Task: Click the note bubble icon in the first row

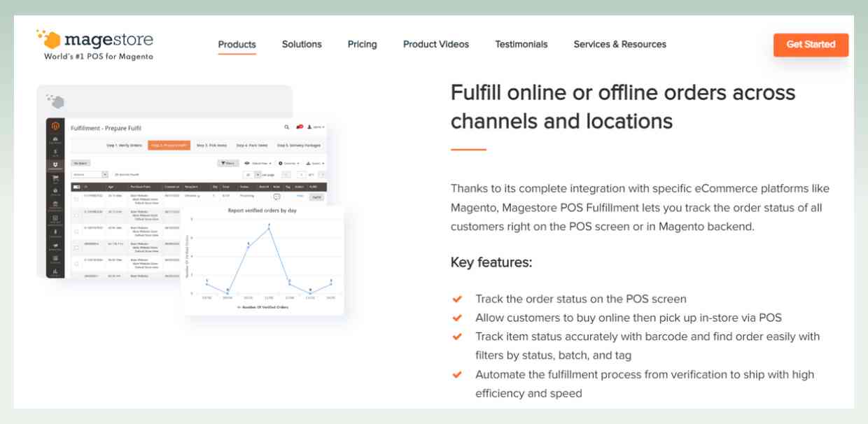Action: pyautogui.click(x=276, y=197)
